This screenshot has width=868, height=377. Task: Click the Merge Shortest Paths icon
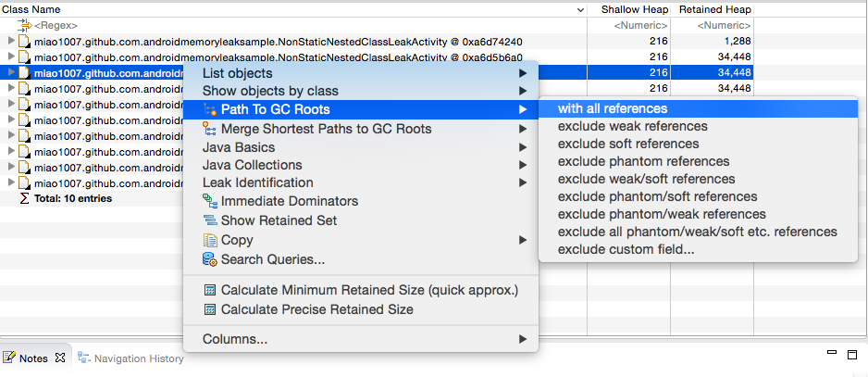point(210,129)
